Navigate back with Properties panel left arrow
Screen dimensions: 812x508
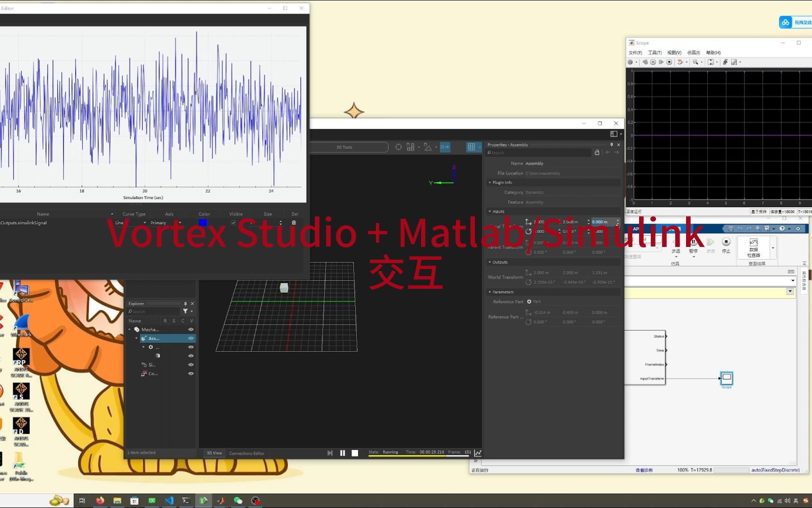coord(608,152)
